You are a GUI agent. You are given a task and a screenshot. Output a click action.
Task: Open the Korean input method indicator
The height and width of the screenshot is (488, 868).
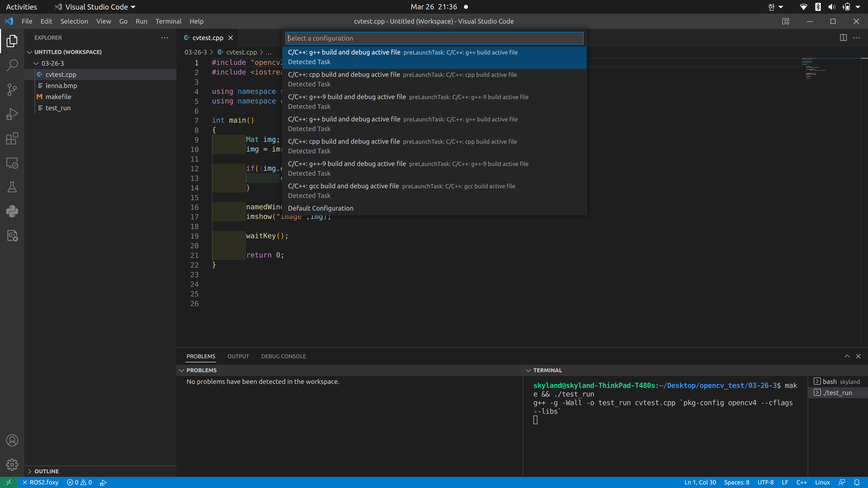[775, 7]
